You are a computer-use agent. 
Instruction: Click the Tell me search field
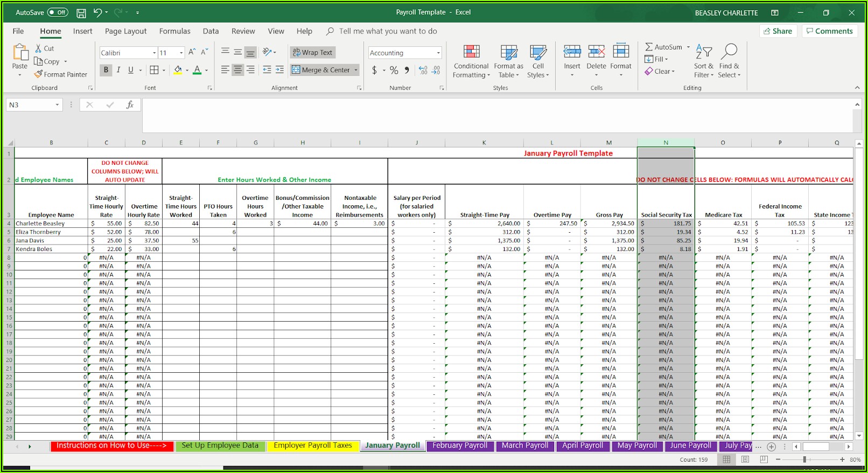388,31
